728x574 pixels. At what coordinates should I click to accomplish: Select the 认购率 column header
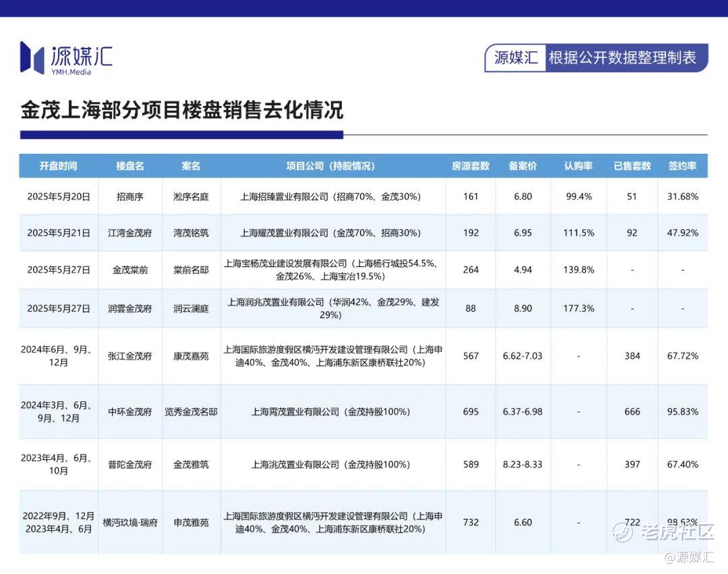pos(578,166)
